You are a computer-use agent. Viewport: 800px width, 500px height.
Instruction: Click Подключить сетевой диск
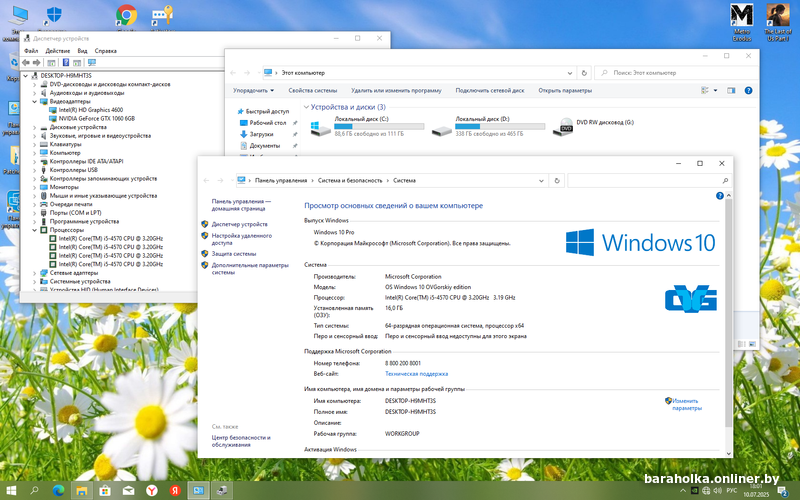click(490, 90)
